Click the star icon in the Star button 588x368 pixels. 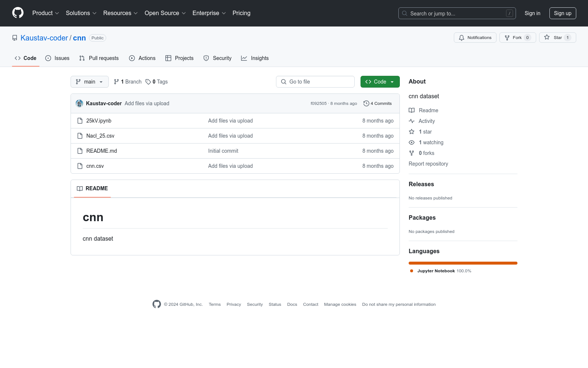[547, 38]
